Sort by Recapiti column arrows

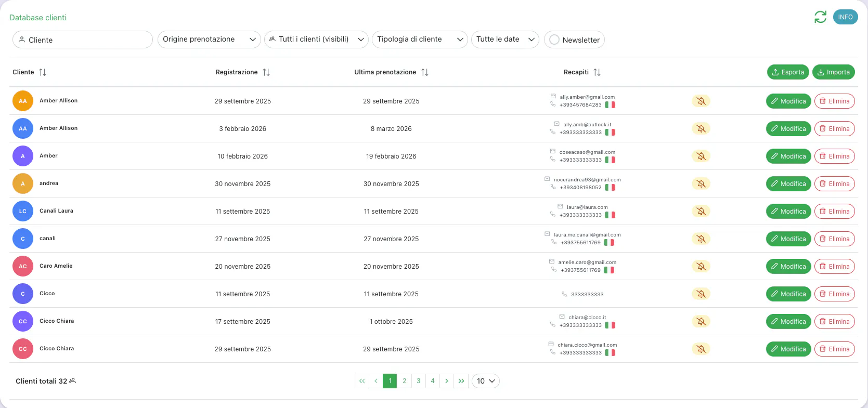point(597,72)
